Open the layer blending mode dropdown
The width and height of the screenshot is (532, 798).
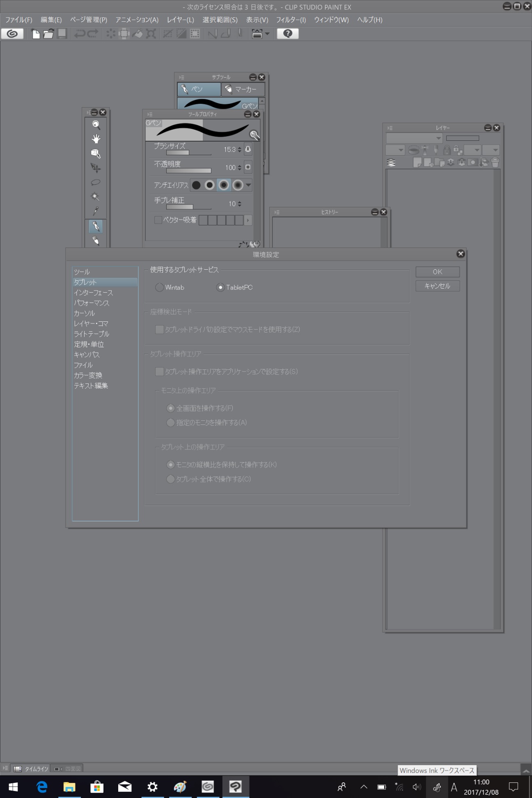(414, 138)
